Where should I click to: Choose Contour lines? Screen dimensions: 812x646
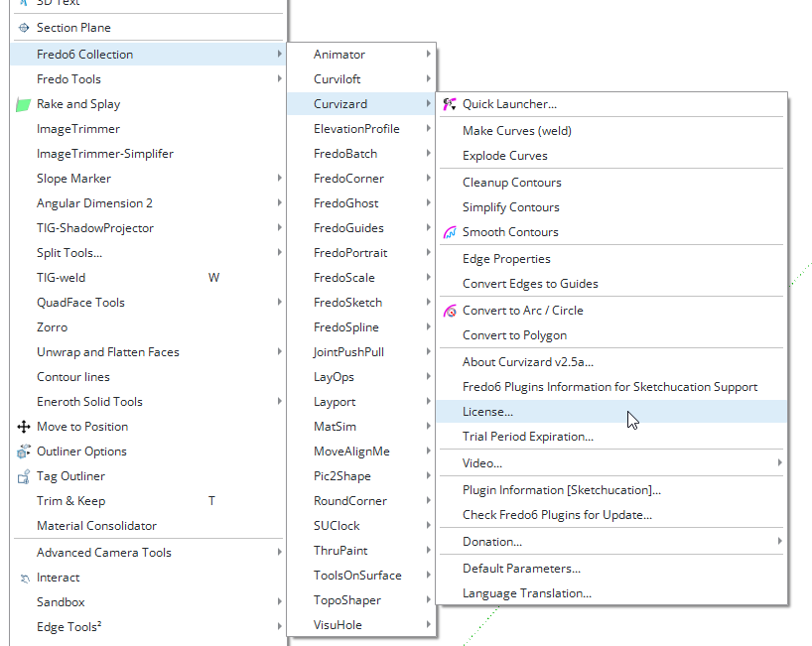148,377
